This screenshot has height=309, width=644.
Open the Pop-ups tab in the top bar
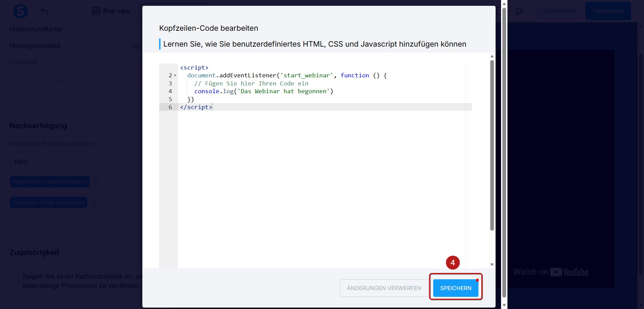tap(111, 11)
